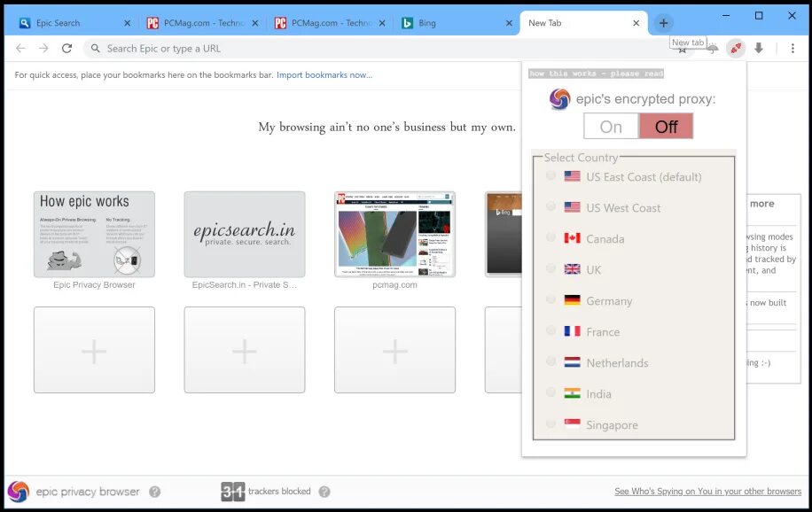812x512 pixels.
Task: Click 'Epic Privacy Browser' thumbnail caption
Action: coord(94,284)
